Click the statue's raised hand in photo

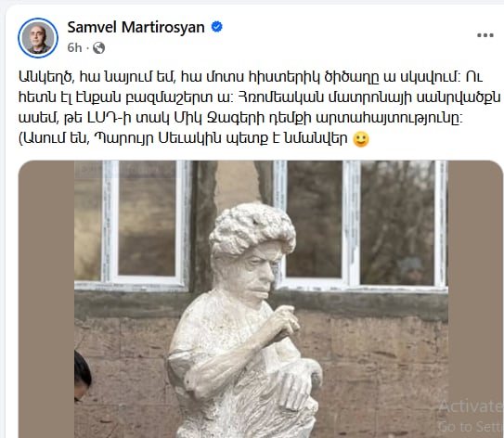coord(283,322)
